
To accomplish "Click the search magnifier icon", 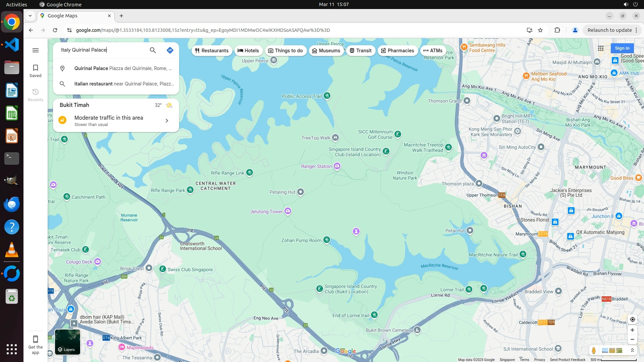I will point(153,50).
